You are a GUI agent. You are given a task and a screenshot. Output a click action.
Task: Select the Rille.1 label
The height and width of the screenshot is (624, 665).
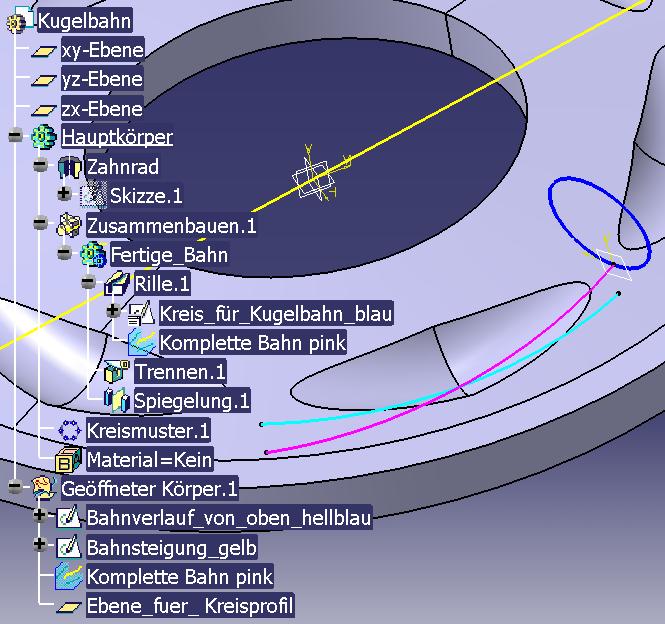coord(162,283)
